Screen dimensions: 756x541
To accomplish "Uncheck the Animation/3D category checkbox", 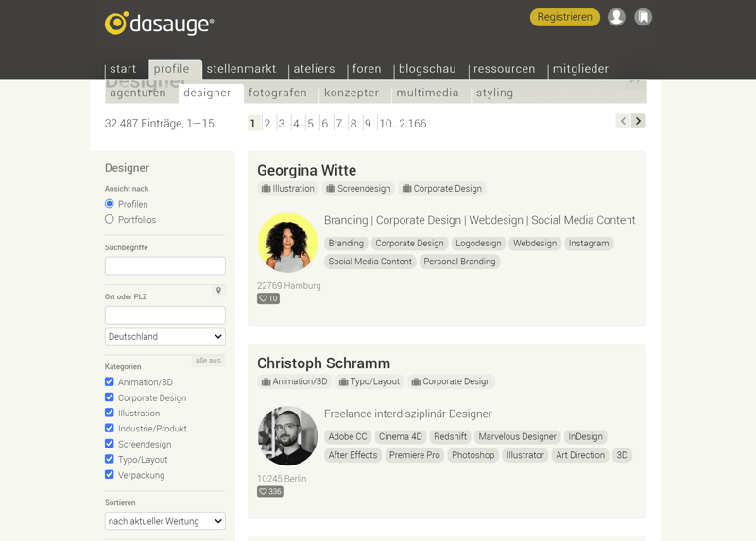I will click(x=110, y=382).
